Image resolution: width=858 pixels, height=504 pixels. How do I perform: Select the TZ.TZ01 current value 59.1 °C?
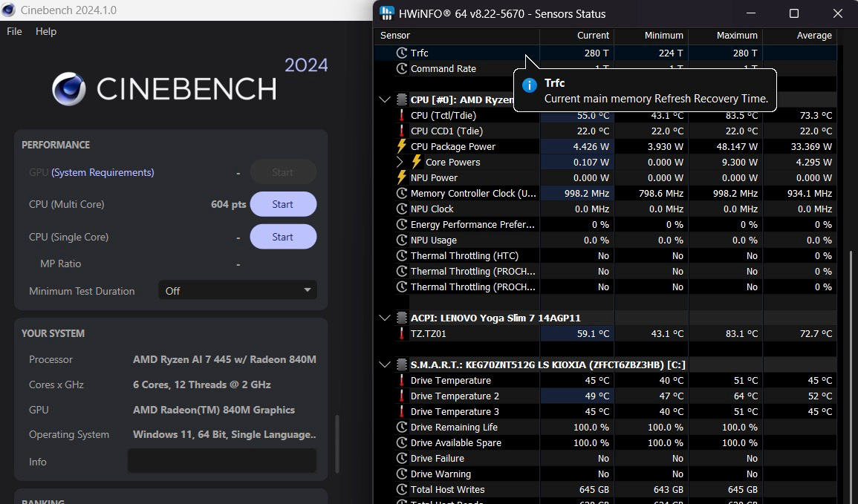point(593,333)
